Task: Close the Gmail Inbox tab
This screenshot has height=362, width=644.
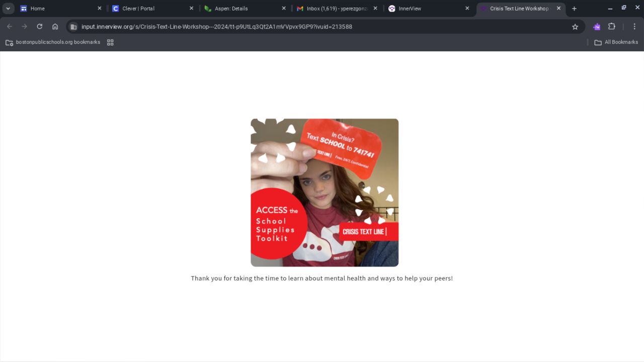Action: 375,9
